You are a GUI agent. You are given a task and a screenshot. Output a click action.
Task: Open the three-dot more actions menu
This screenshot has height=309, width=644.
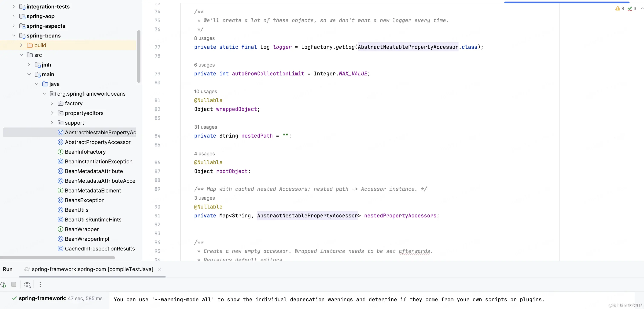(x=40, y=285)
